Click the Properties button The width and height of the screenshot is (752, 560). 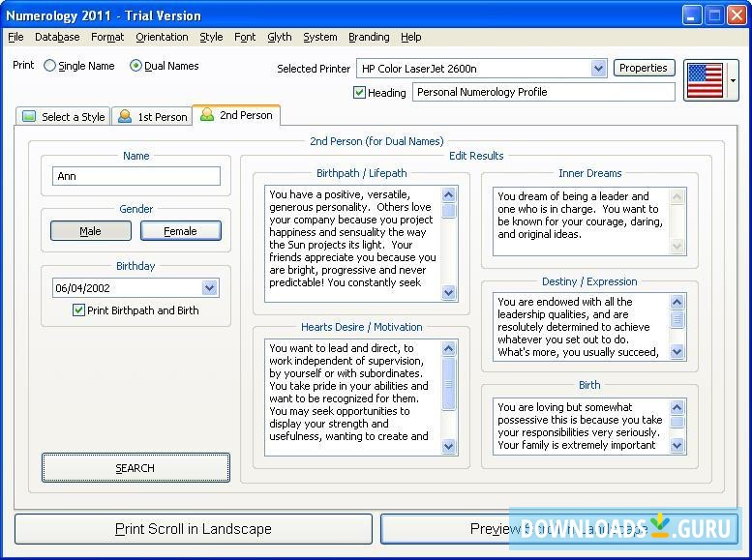tap(644, 68)
